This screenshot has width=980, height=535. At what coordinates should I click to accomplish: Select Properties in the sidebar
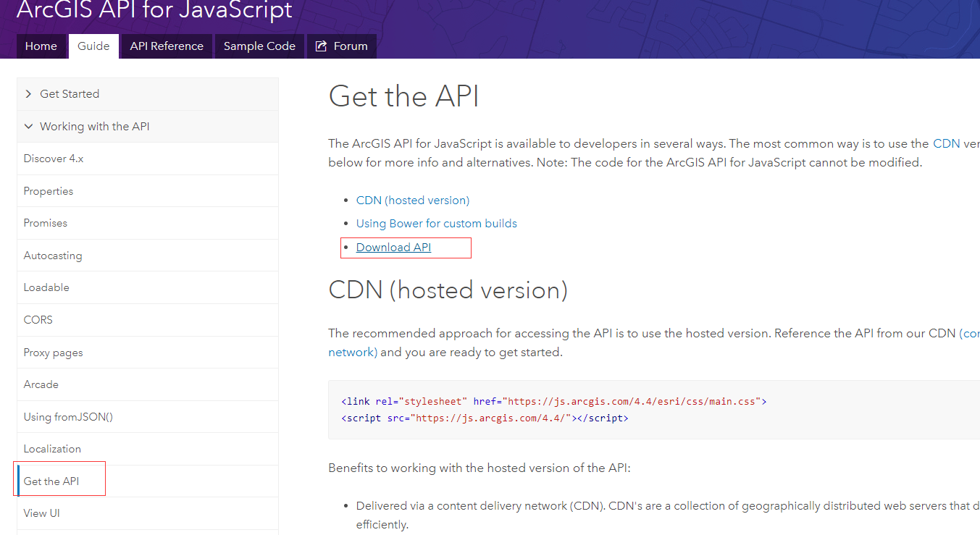click(148, 191)
